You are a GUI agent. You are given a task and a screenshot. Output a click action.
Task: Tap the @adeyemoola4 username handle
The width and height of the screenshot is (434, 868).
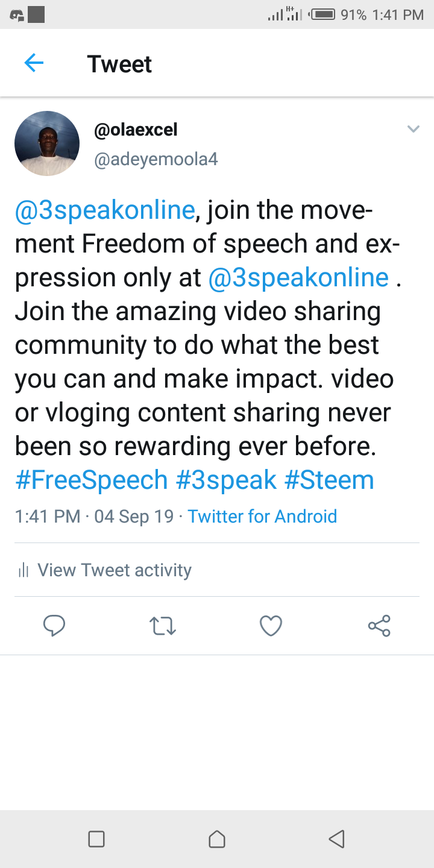point(156,159)
